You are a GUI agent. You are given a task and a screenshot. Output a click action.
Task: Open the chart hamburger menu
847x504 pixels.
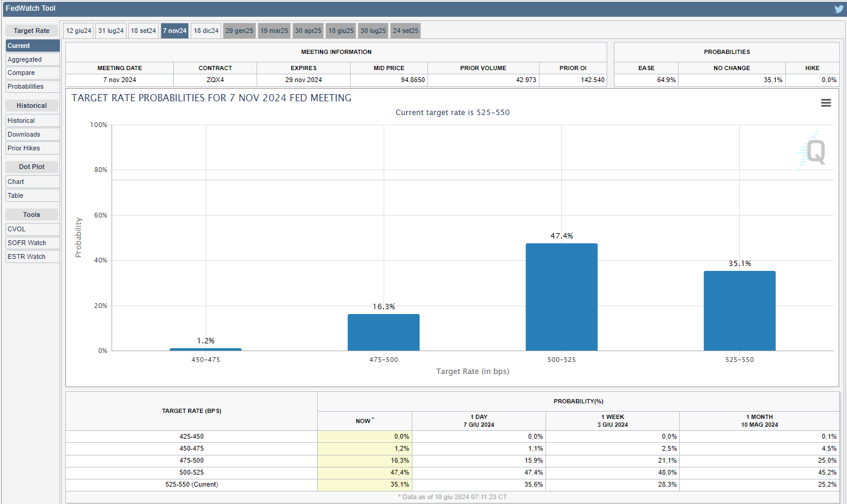[825, 103]
